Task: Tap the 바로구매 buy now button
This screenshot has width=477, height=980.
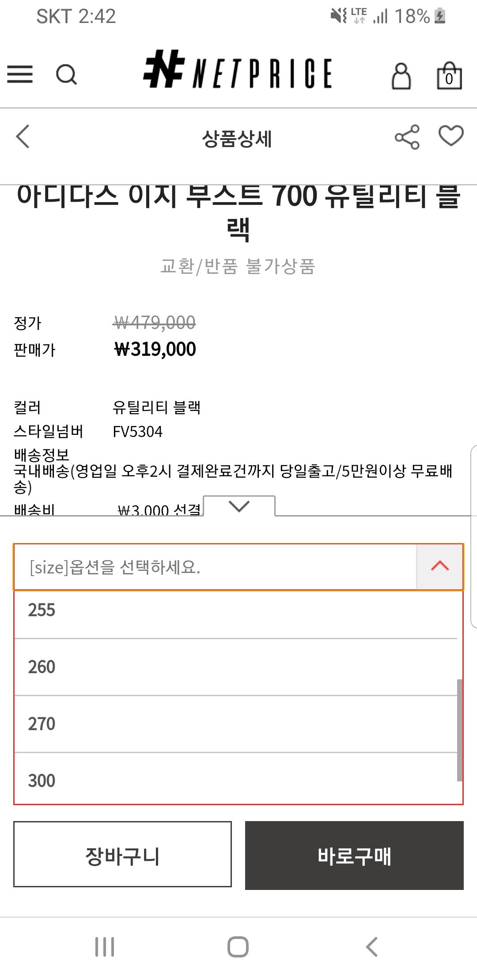Action: [x=354, y=856]
